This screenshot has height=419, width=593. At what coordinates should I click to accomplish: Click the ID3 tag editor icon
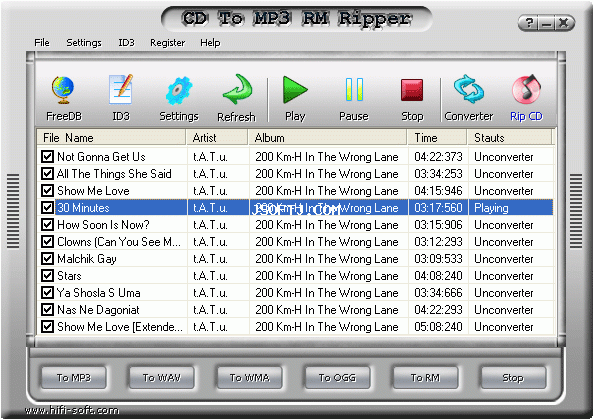tap(121, 89)
